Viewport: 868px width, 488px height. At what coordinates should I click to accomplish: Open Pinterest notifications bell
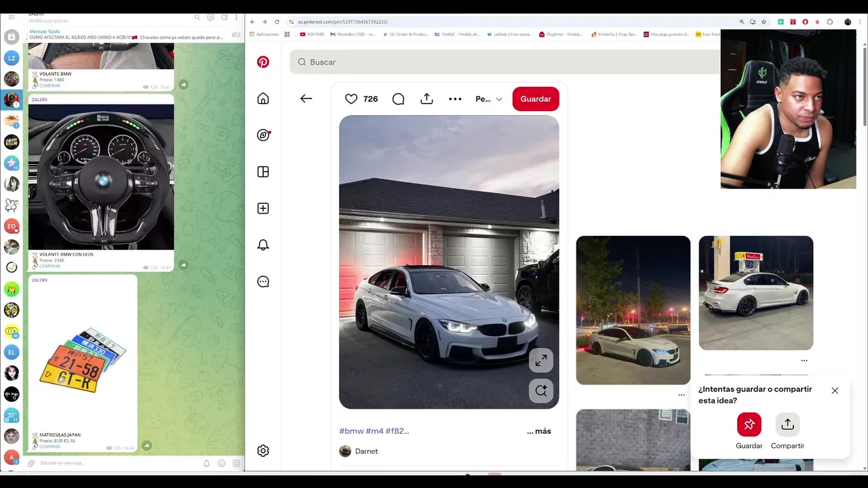point(263,245)
